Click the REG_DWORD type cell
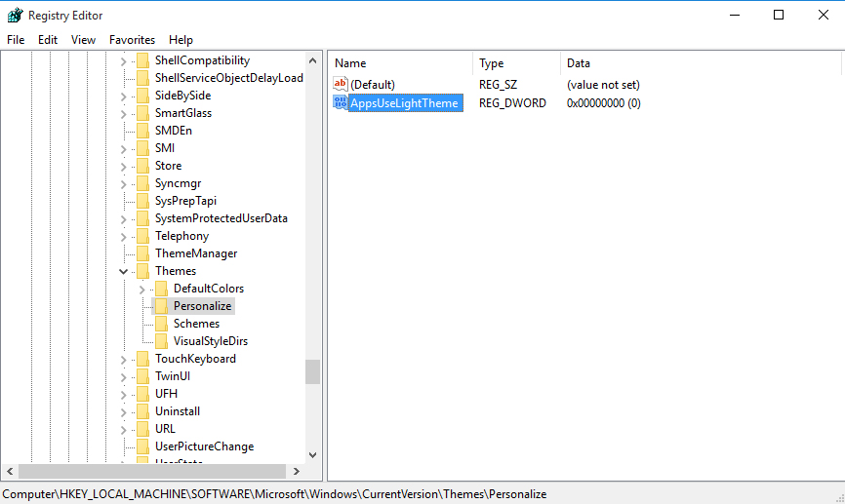This screenshot has height=504, width=845. (512, 102)
